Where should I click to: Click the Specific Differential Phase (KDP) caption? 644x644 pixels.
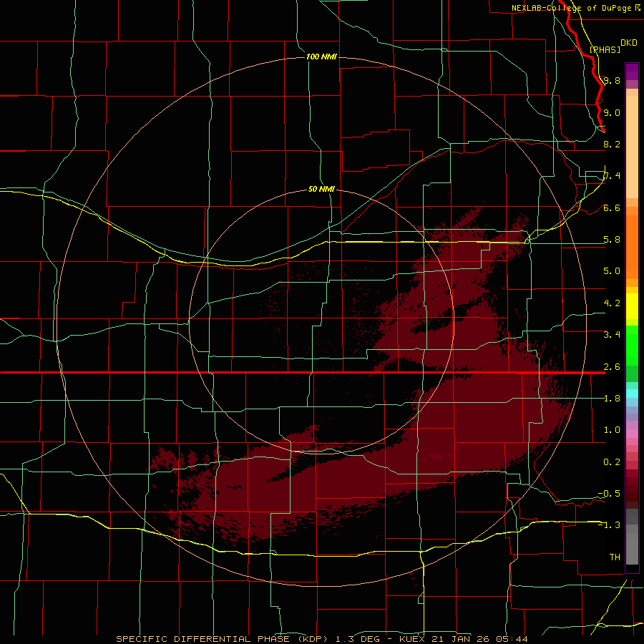[224, 639]
